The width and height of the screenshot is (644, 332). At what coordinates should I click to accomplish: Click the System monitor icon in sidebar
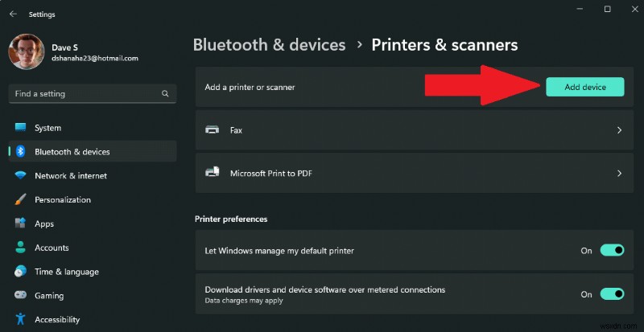[20, 128]
